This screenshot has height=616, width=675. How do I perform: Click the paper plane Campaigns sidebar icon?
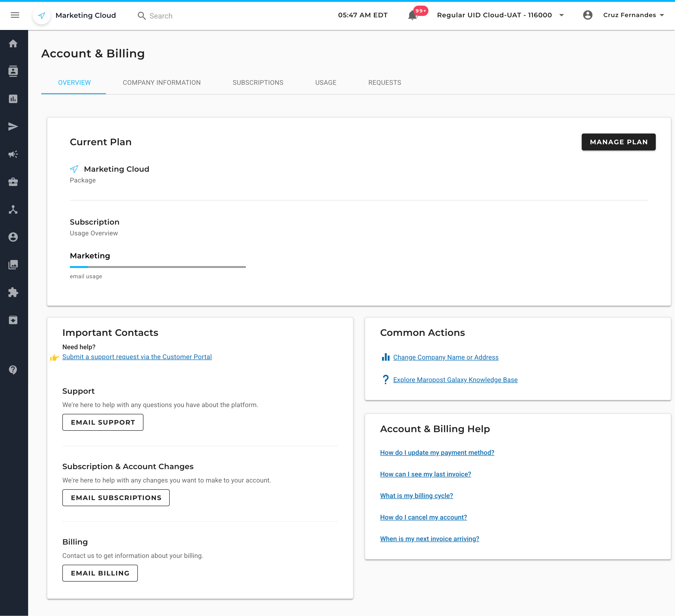click(x=13, y=126)
